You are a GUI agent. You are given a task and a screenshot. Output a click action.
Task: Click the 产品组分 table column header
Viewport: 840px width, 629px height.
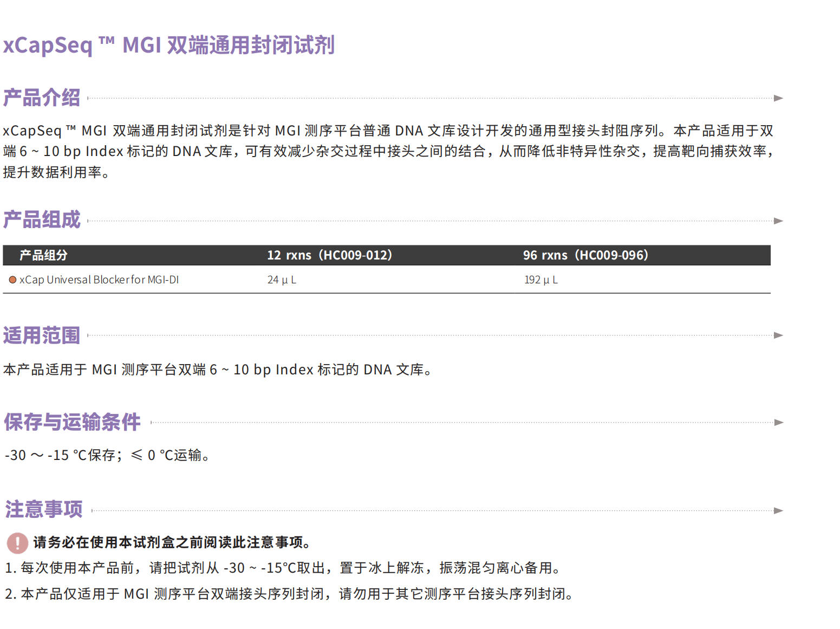(x=43, y=255)
